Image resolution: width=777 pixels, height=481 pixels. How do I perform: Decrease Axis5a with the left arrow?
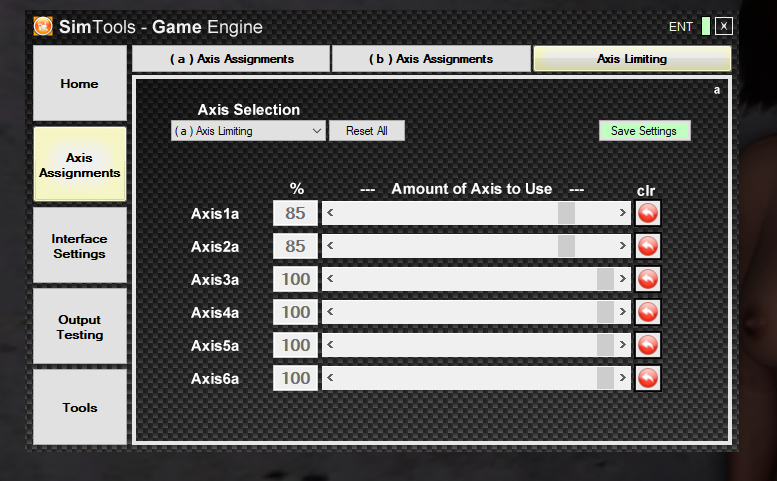pyautogui.click(x=331, y=345)
